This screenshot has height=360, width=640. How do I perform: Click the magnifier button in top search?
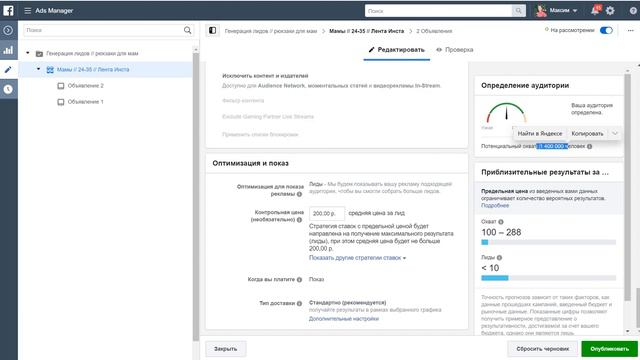[x=518, y=11]
